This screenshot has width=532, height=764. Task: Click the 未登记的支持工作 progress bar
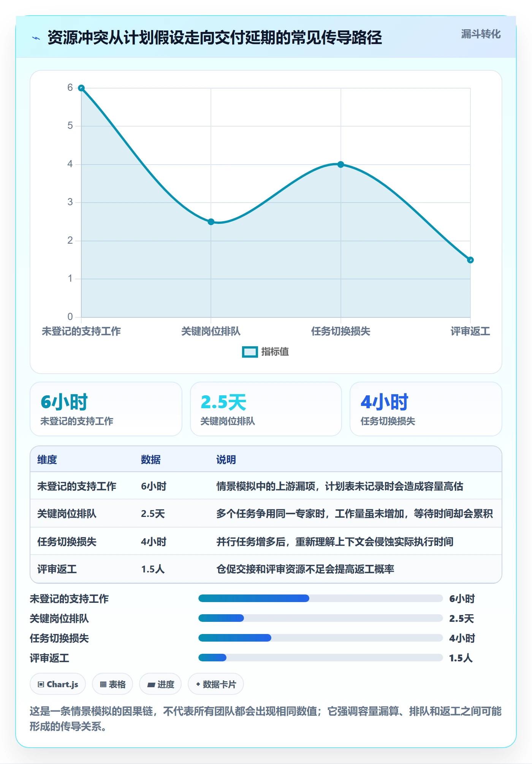coord(321,599)
